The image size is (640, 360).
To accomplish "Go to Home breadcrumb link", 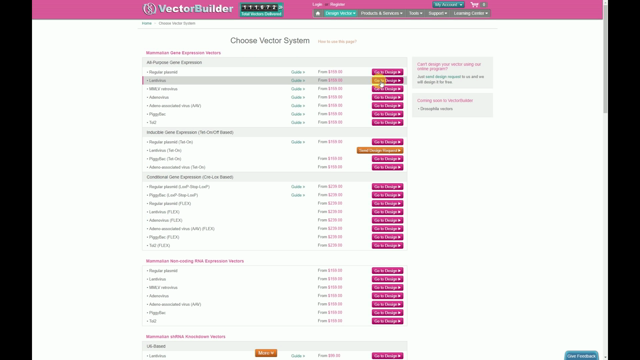I will (147, 23).
